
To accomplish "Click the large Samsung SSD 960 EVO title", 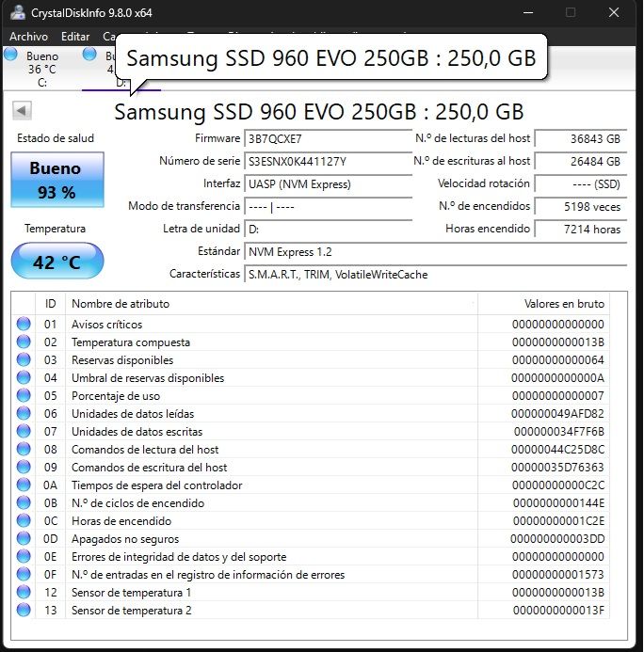I will 319,112.
